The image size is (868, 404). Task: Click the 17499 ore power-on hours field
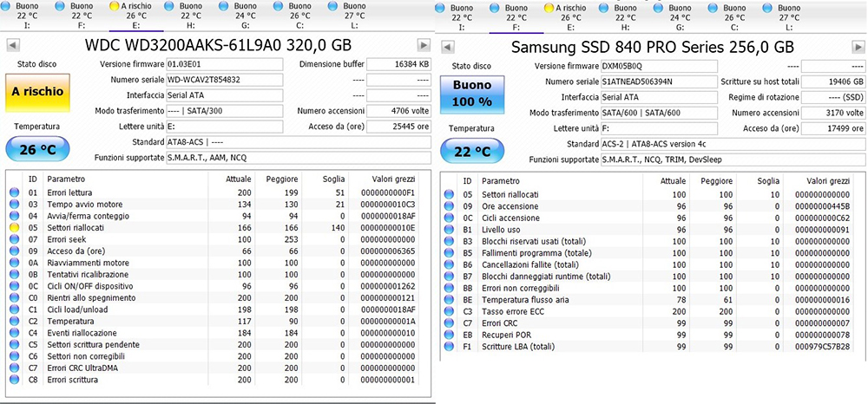(x=833, y=129)
